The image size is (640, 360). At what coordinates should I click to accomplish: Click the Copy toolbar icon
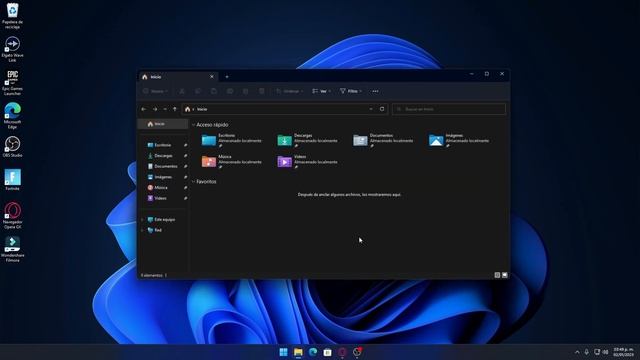pyautogui.click(x=198, y=91)
